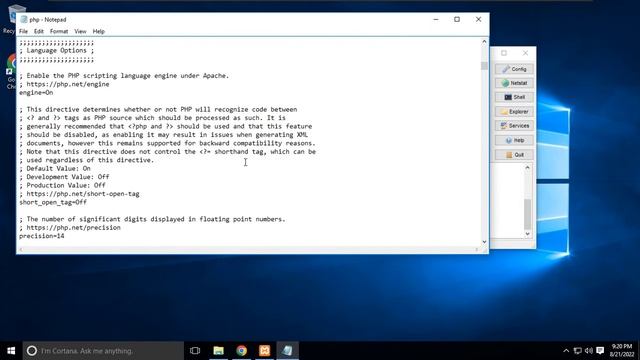
Task: Show hidden system tray icons
Action: [x=566, y=351]
